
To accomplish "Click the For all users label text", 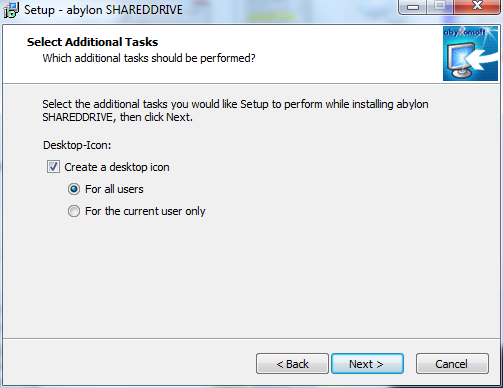I will coord(114,189).
